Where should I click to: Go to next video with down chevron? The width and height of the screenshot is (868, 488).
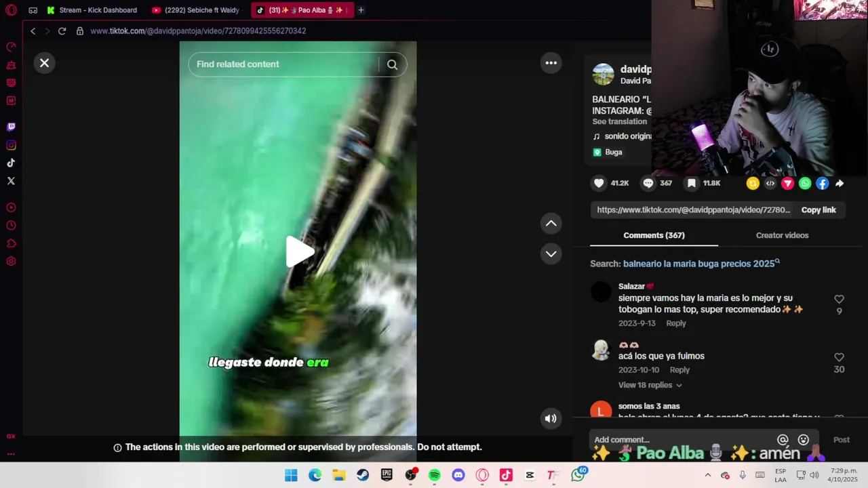pyautogui.click(x=551, y=253)
